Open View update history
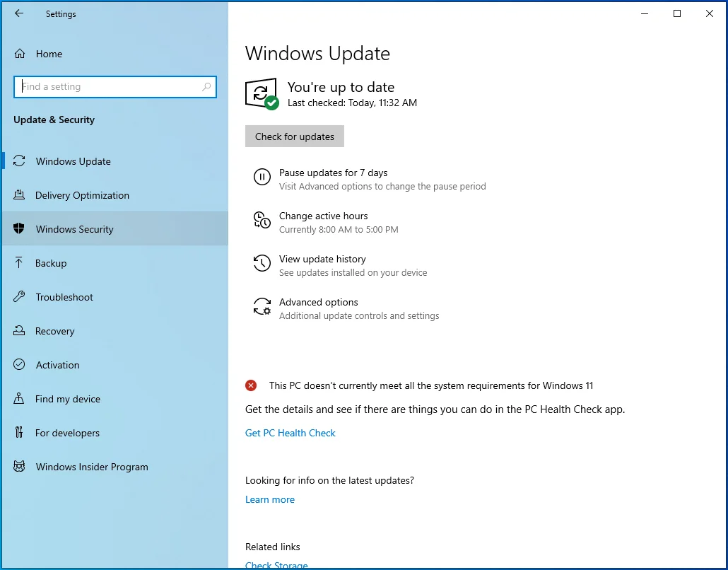The image size is (728, 570). click(x=322, y=260)
